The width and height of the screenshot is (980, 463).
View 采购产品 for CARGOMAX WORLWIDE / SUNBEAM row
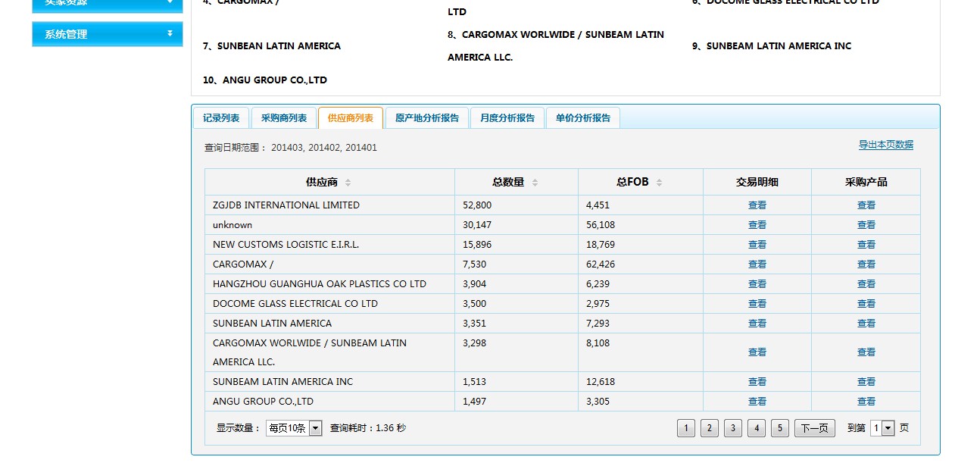click(x=866, y=352)
